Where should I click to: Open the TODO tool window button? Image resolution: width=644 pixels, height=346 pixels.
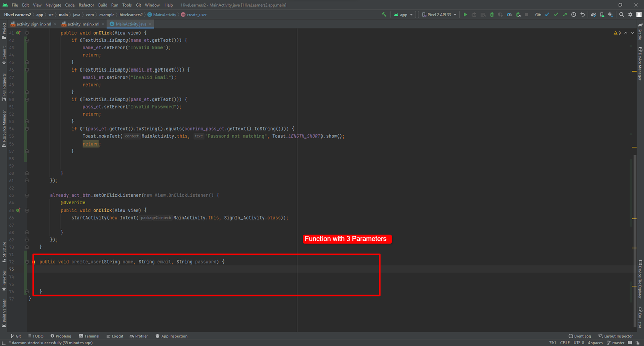(36, 336)
